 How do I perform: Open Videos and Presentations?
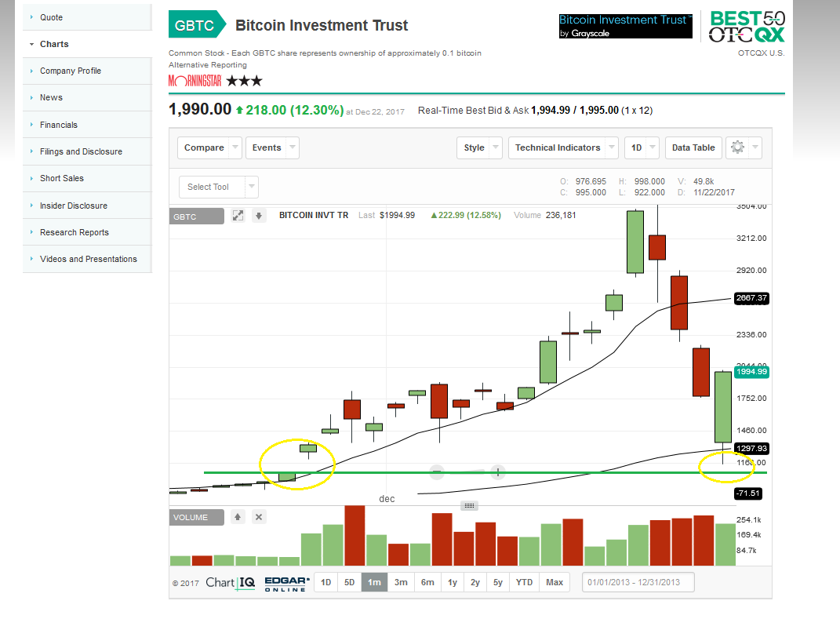87,259
